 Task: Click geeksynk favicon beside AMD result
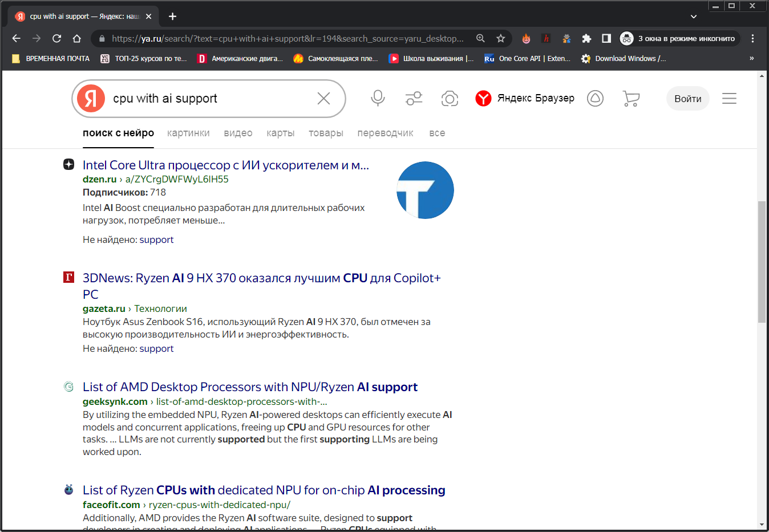[x=68, y=387]
